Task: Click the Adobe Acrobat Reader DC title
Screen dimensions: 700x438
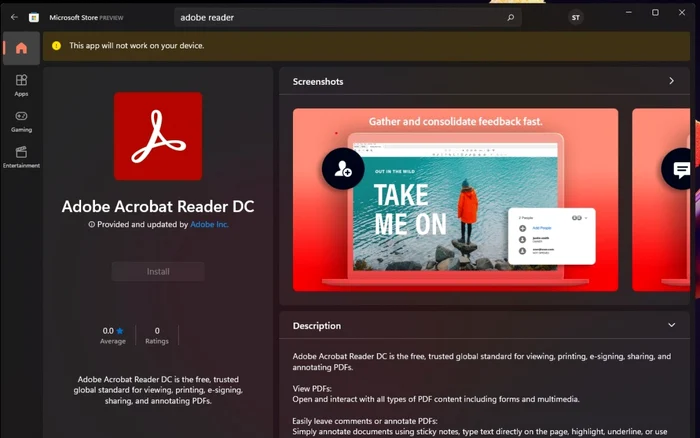Action: pos(158,206)
